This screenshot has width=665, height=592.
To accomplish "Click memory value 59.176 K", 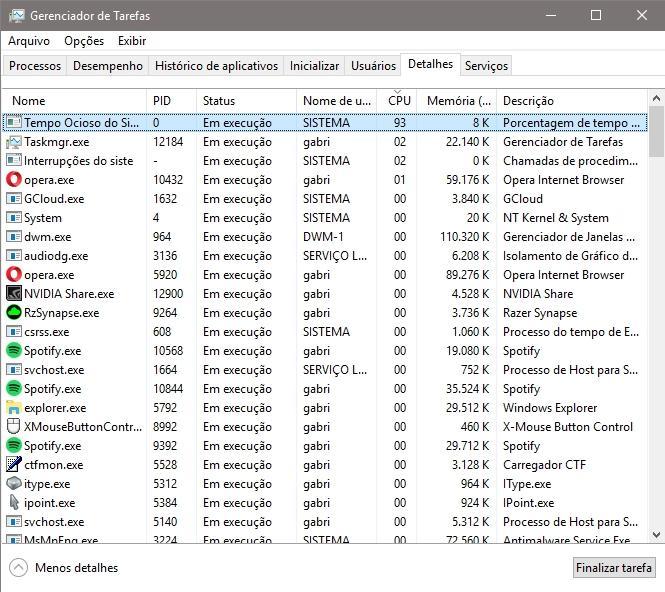I will tap(467, 180).
